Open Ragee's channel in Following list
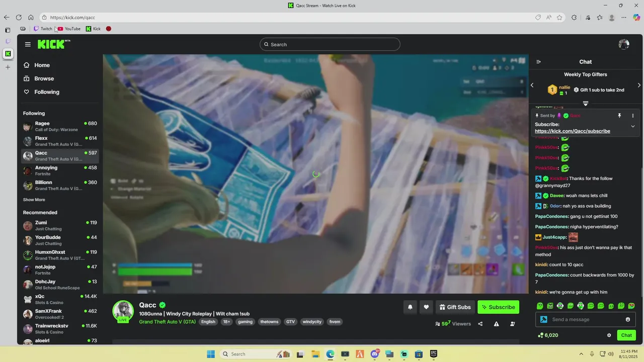The width and height of the screenshot is (644, 362). coord(60,126)
